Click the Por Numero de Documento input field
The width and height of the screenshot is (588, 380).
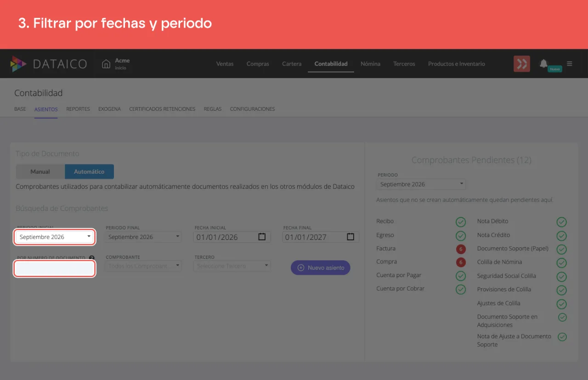[x=55, y=269]
